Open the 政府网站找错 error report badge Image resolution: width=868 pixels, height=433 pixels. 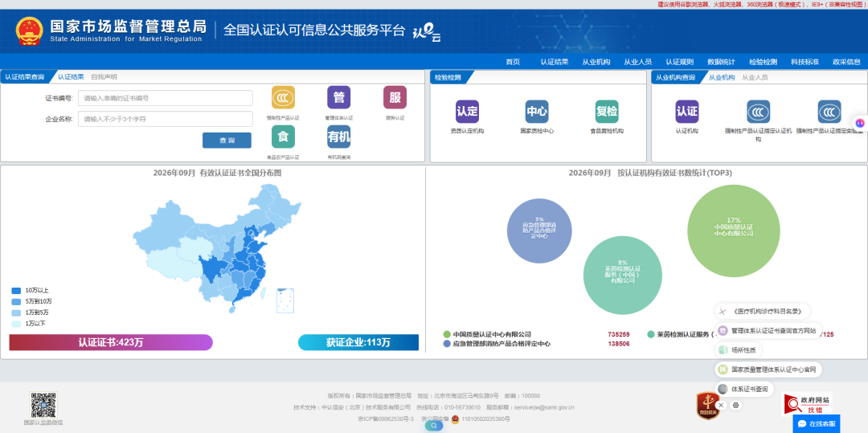click(807, 404)
